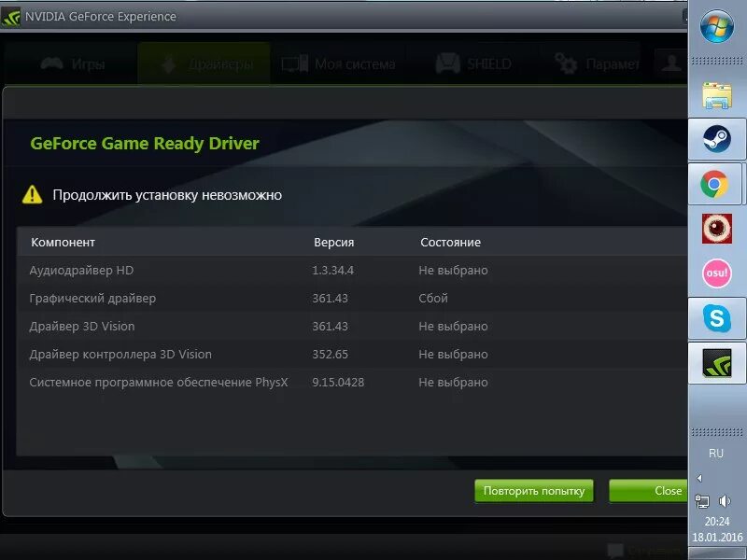Click the network tray icon
Viewport: 747px width, 560px height.
[x=702, y=501]
